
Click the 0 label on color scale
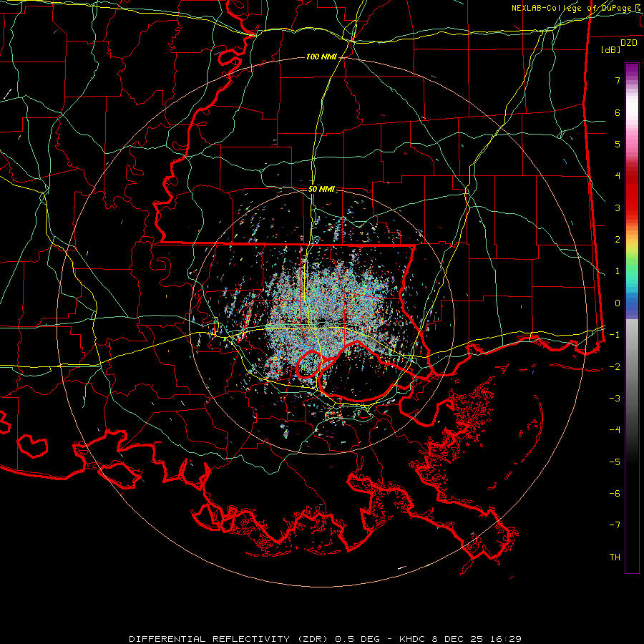tap(618, 303)
